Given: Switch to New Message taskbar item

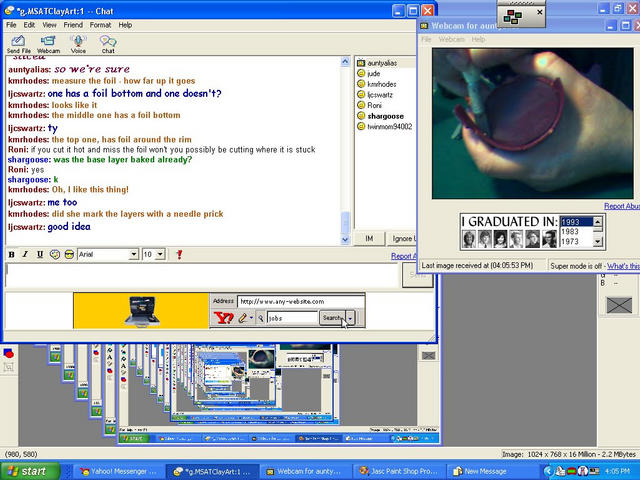Looking at the screenshot, I should click(x=492, y=471).
